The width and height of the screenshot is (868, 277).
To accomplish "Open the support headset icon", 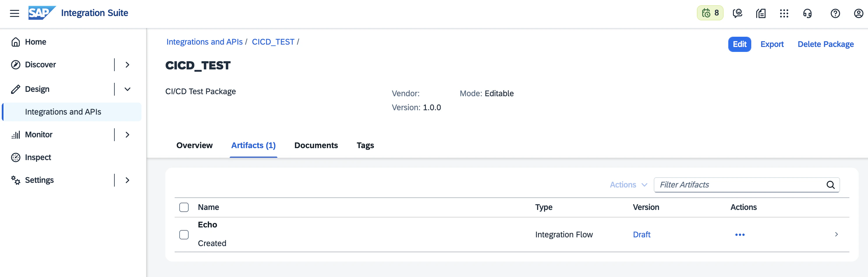I will [x=807, y=13].
